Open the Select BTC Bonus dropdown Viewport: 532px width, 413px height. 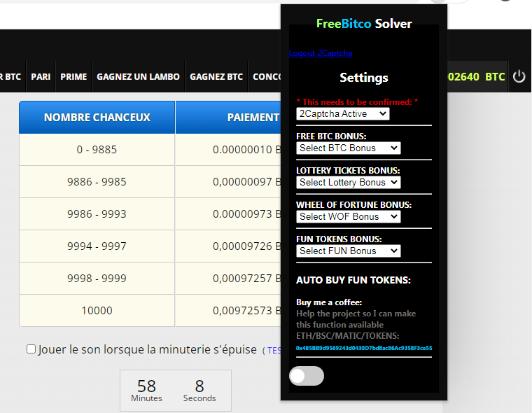[x=348, y=148]
